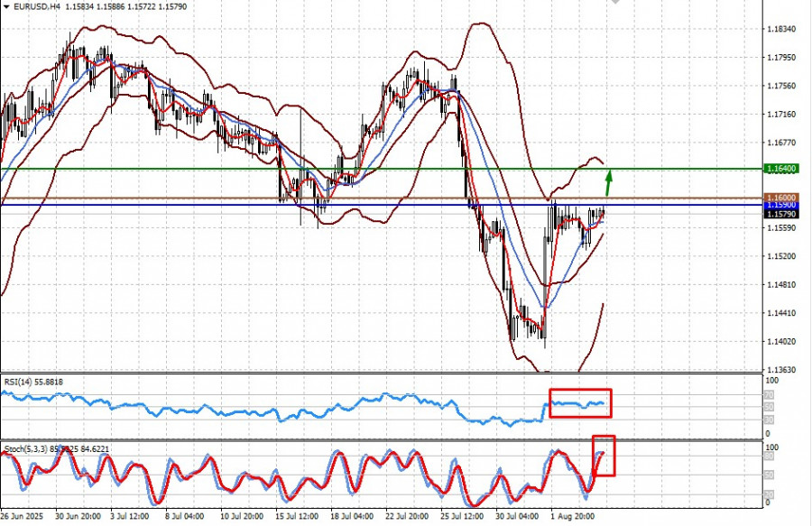Click the RSI scale value 70

pos(770,395)
